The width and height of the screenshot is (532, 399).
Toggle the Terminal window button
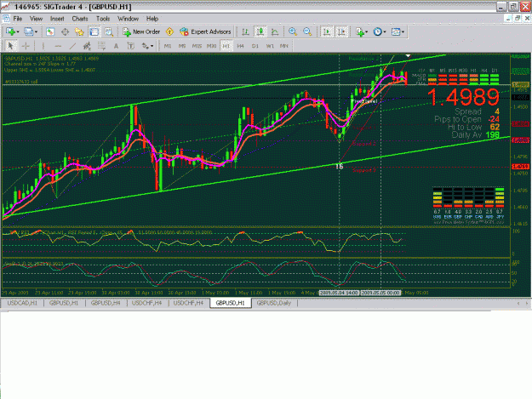click(x=94, y=31)
